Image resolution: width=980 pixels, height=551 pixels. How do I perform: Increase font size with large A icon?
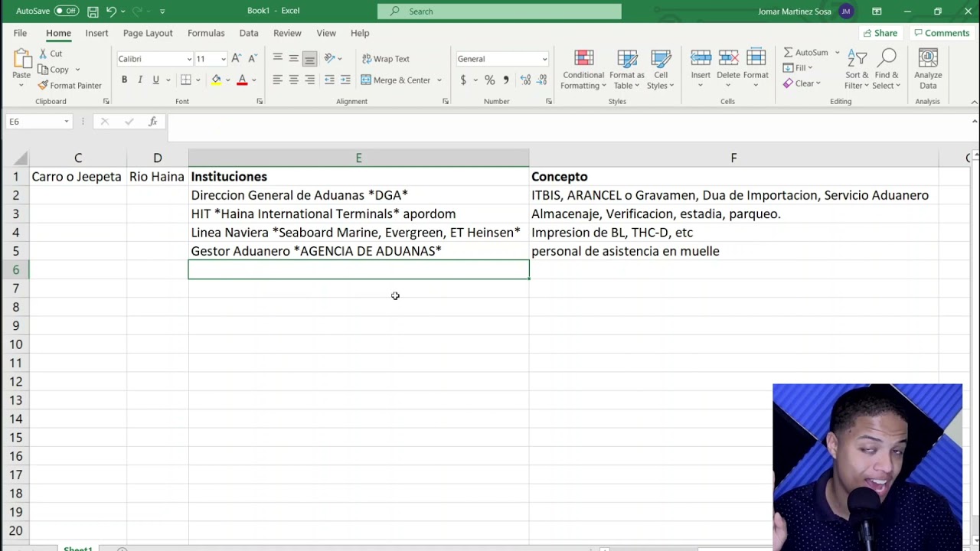coord(237,59)
